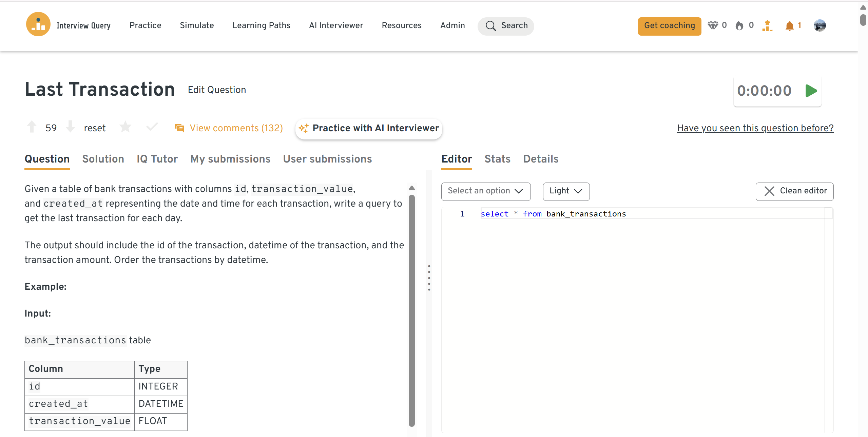868x437 pixels.
Task: Click the Interview Query logo icon
Action: coord(38,24)
